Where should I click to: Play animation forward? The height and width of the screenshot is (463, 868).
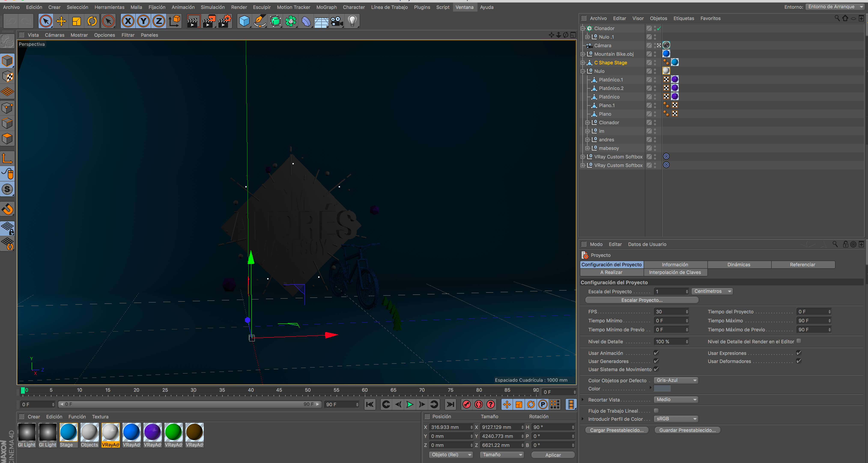tap(410, 404)
